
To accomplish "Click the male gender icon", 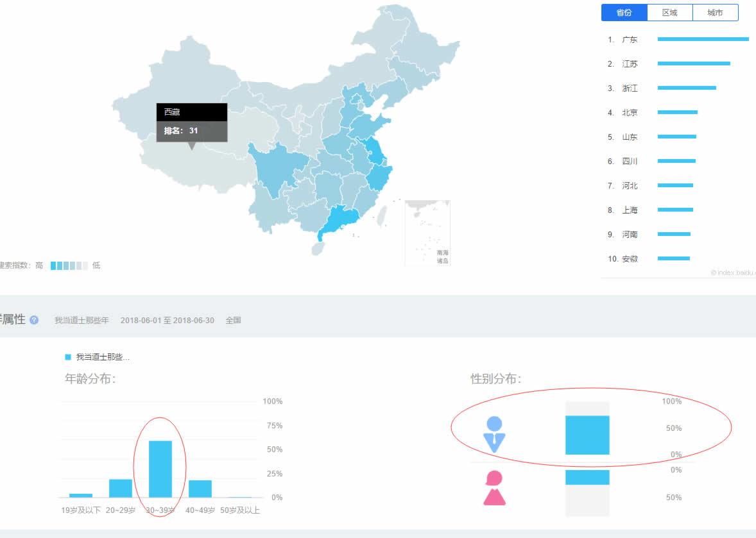I will point(494,435).
